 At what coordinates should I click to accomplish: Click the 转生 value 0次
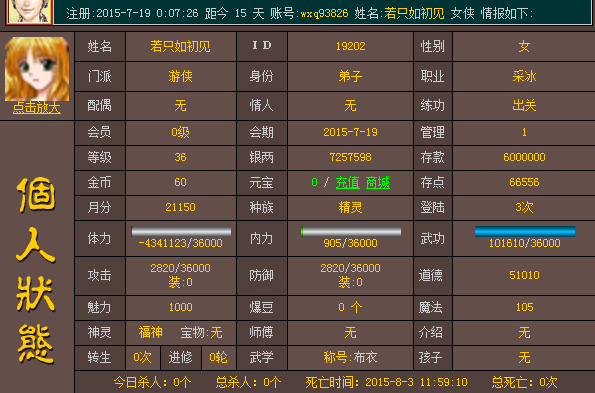click(142, 357)
